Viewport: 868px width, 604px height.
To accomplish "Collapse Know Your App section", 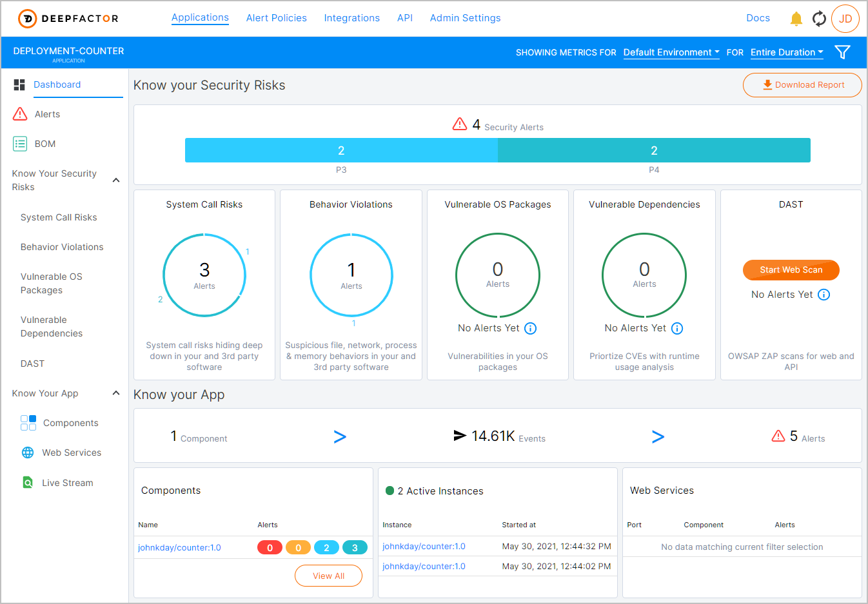I will click(x=116, y=393).
